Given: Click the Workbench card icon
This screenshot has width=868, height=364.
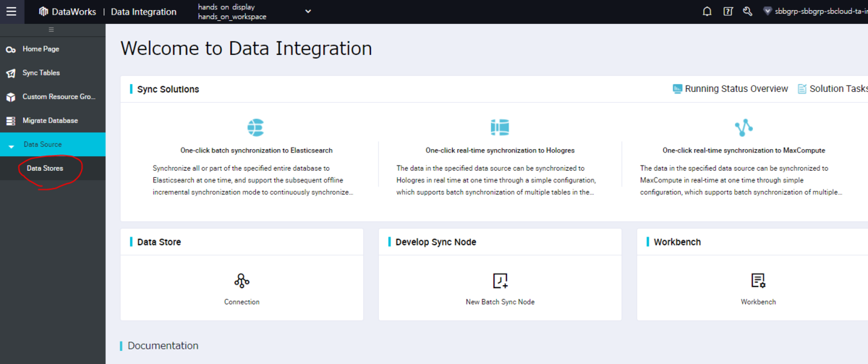Looking at the screenshot, I should [758, 281].
